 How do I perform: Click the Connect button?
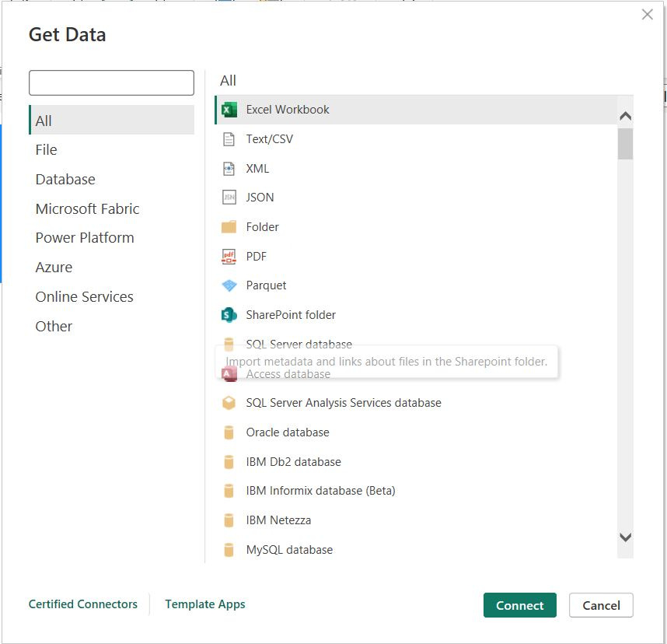[520, 605]
